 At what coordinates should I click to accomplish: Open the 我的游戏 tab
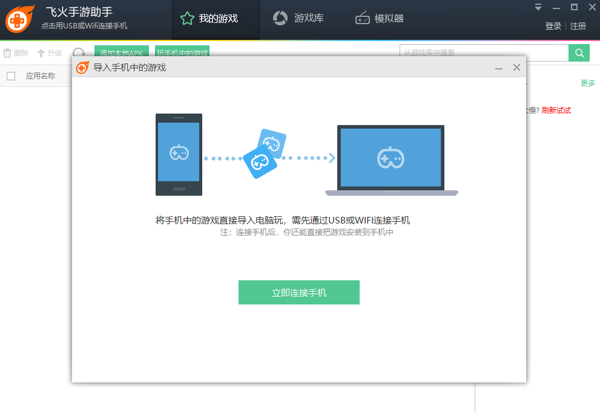(208, 18)
